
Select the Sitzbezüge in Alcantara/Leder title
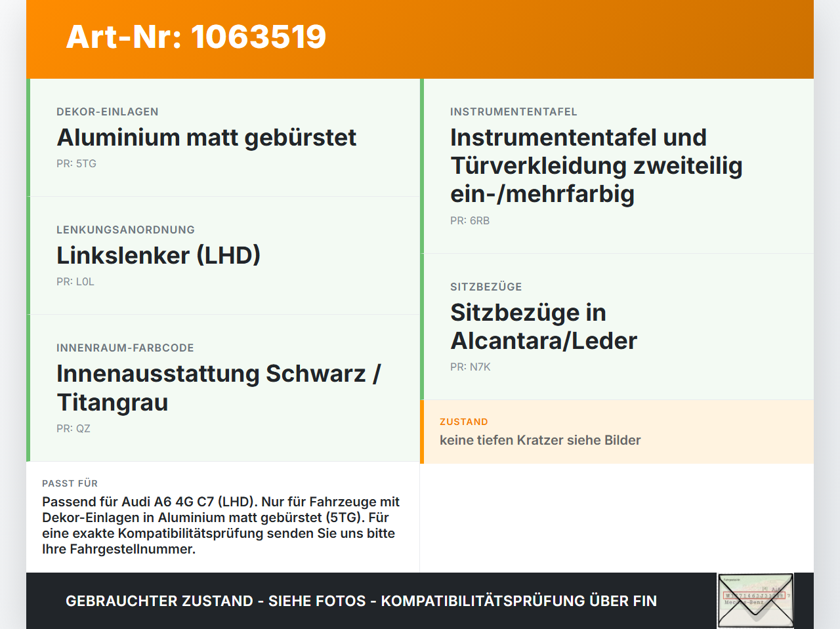click(x=543, y=327)
